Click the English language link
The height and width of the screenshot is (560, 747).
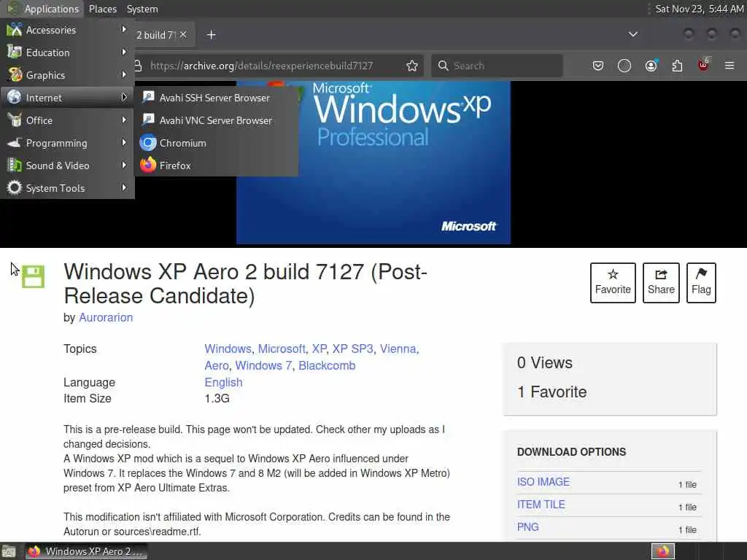pos(223,382)
